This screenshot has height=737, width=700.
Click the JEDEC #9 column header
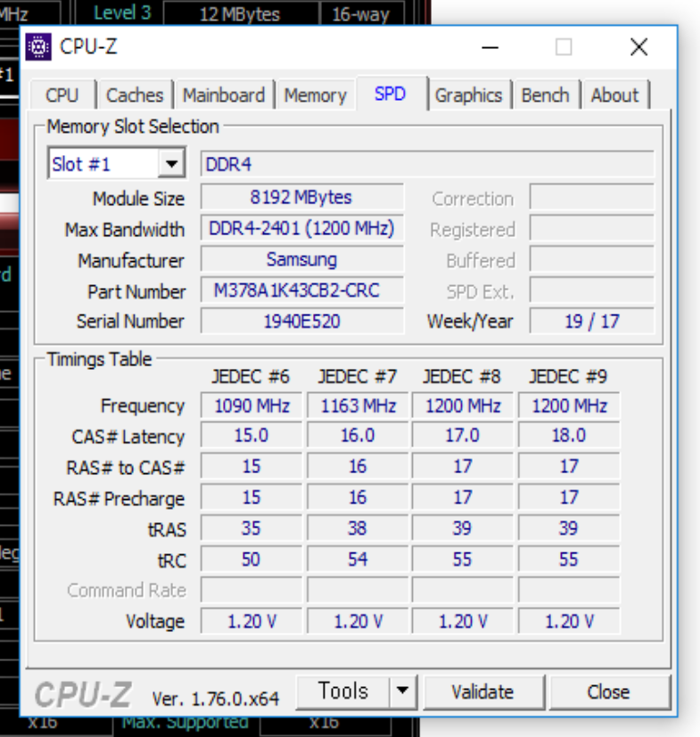pos(568,377)
